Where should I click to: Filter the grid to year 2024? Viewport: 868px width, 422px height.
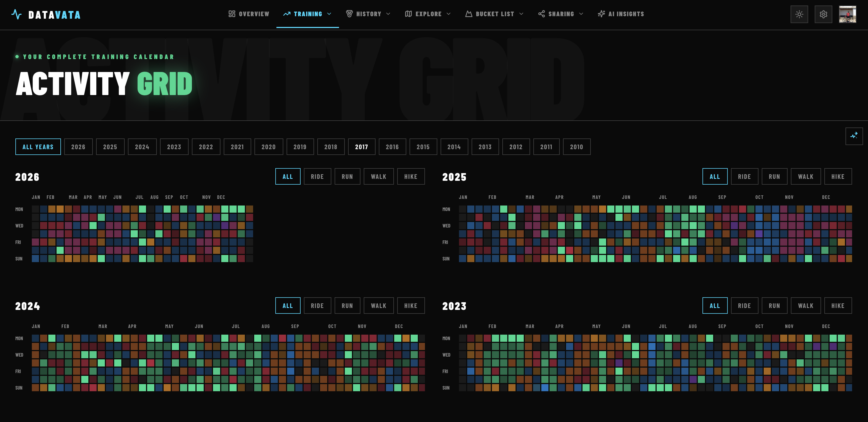tap(142, 147)
